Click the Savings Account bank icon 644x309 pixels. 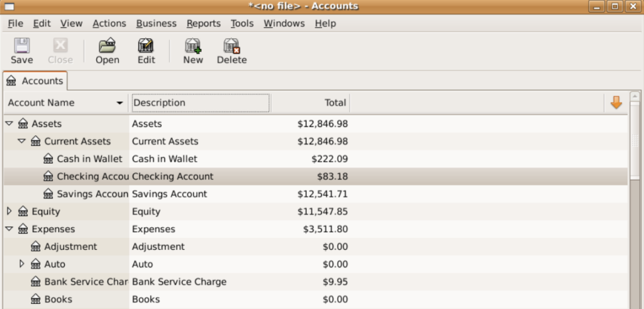(x=48, y=194)
